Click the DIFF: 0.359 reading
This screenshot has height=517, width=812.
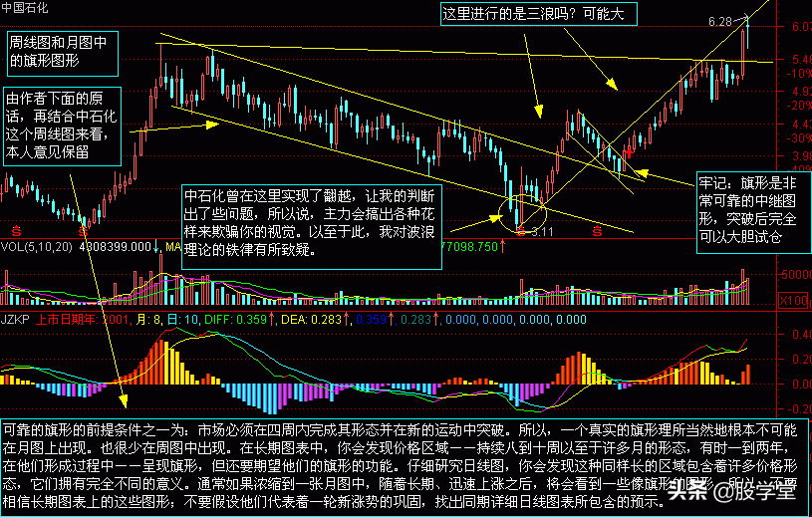[235, 320]
